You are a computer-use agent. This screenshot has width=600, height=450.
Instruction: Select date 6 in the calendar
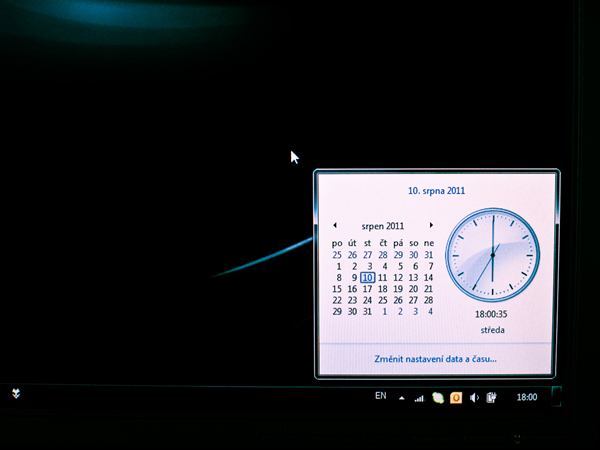(416, 266)
